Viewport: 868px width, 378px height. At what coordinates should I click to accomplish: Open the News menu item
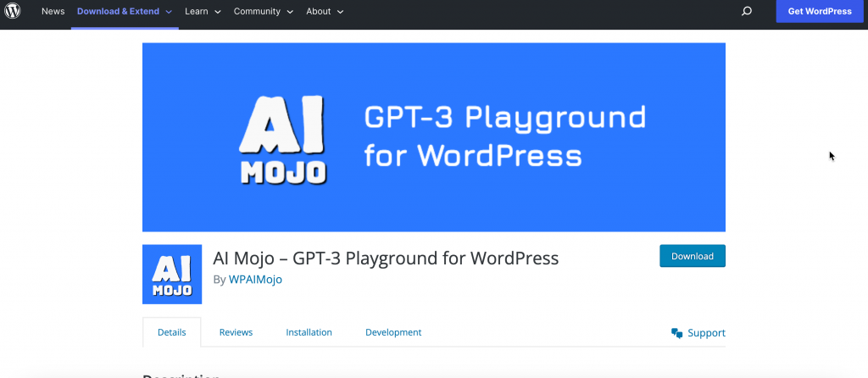(x=53, y=11)
